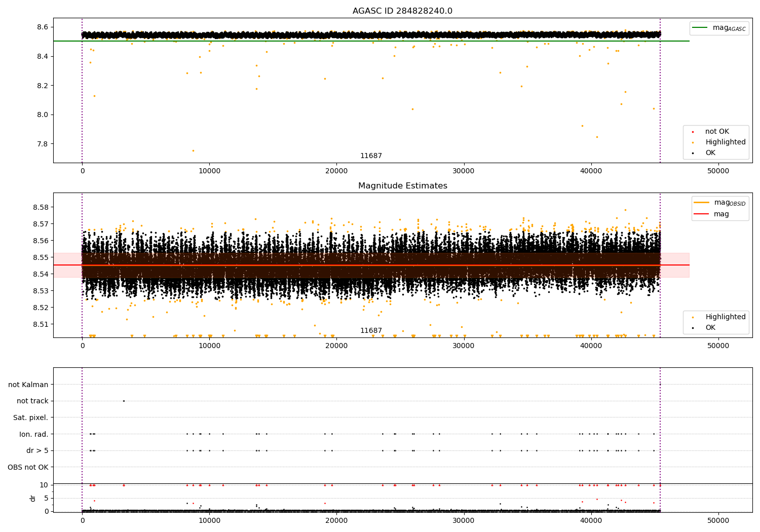Screen dimensions: 760x532
Task: Click the 'Sat. pixel.' row label
Action: [x=31, y=418]
